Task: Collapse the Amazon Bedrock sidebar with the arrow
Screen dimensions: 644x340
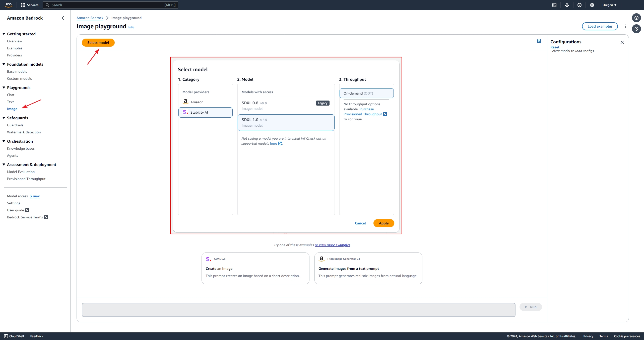Action: point(63,18)
